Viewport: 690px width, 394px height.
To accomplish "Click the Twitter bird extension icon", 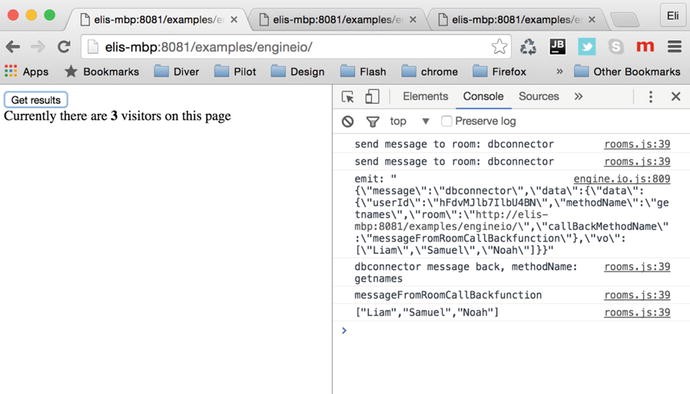I will click(587, 46).
